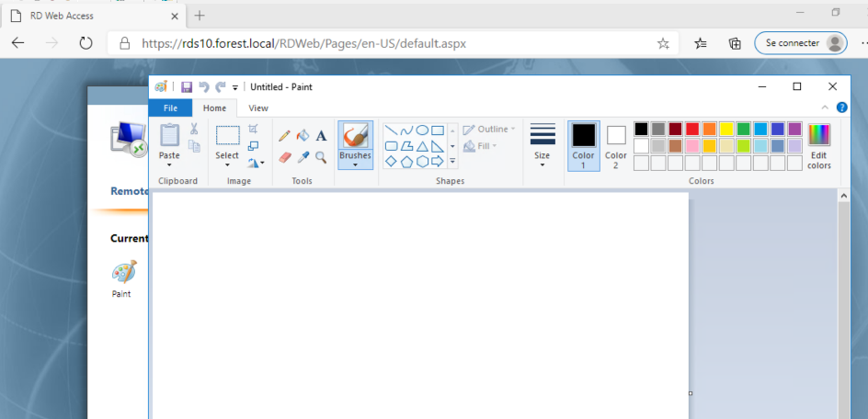The height and width of the screenshot is (419, 868).
Task: Pick the red color swatch
Action: point(692,129)
